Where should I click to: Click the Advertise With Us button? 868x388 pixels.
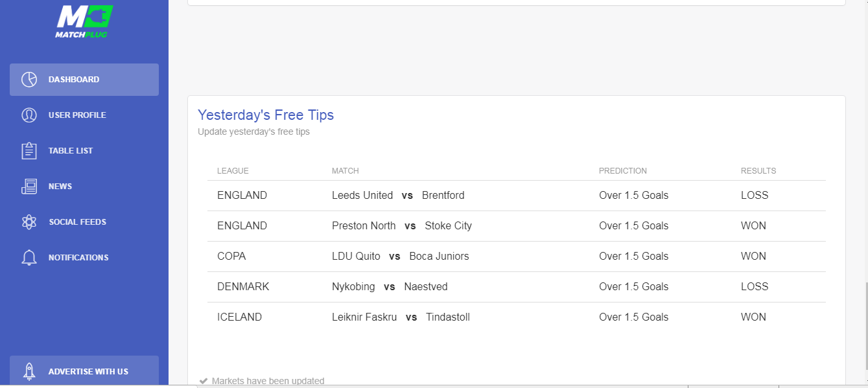[84, 371]
